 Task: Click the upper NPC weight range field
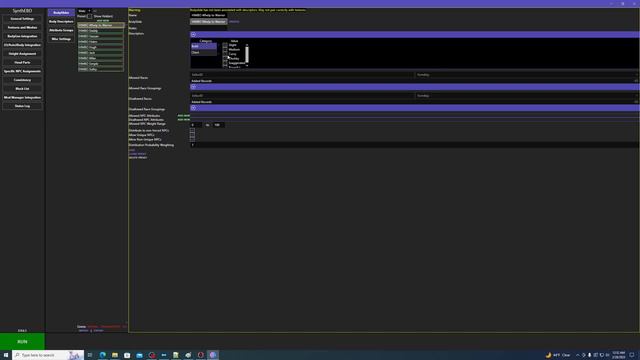tap(219, 125)
